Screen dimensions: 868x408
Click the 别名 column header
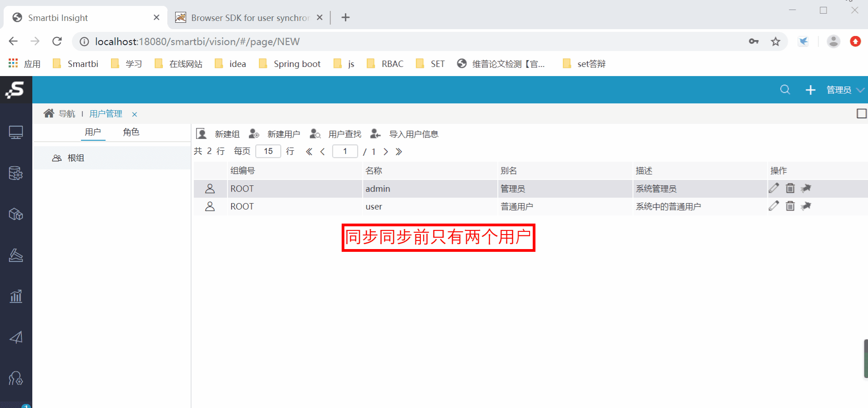point(565,171)
